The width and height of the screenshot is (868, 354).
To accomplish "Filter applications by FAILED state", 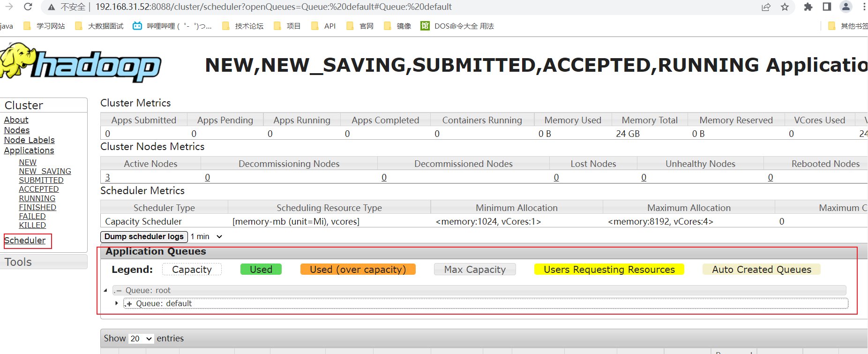I will [x=32, y=216].
